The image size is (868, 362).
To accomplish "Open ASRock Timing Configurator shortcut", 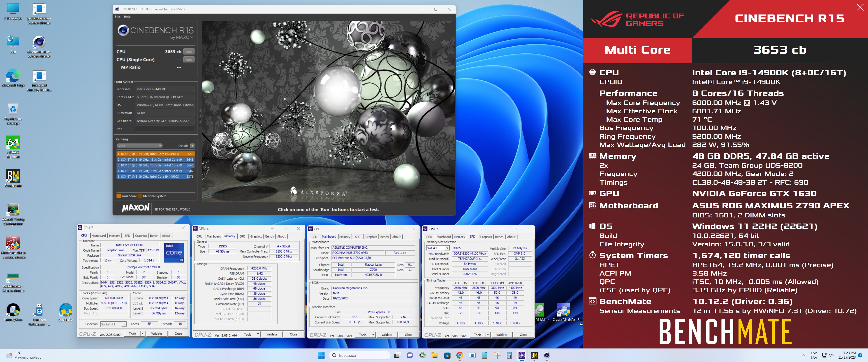I will tap(13, 214).
